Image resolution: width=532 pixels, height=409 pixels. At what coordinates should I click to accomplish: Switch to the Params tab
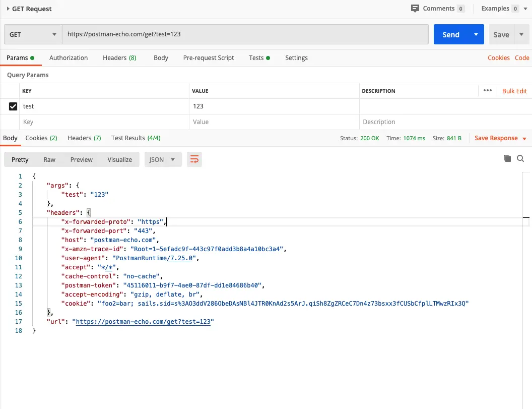20,58
